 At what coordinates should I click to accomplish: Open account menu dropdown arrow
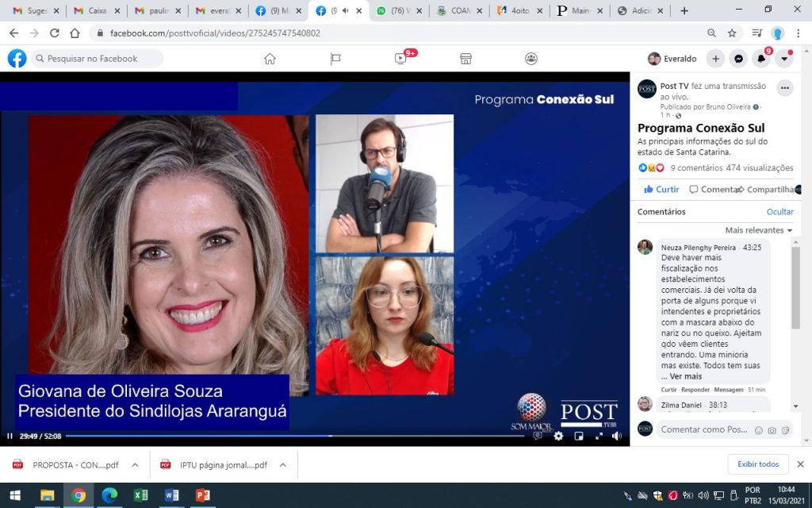click(784, 59)
